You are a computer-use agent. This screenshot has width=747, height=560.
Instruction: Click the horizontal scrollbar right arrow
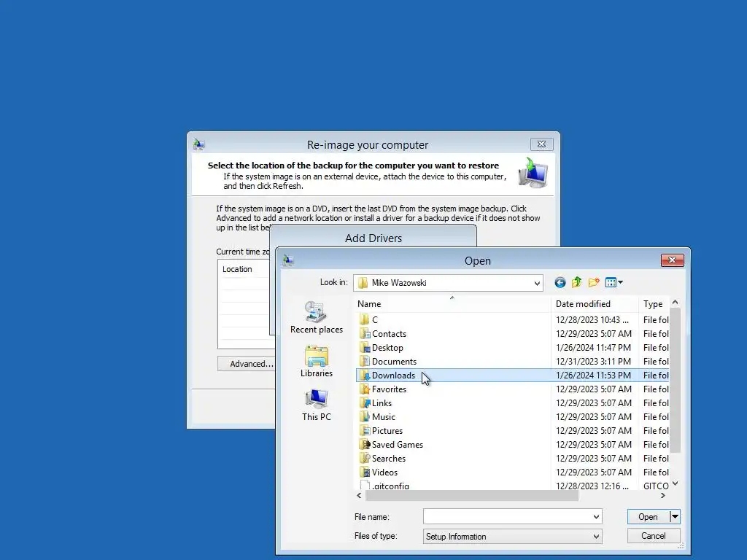(x=662, y=495)
